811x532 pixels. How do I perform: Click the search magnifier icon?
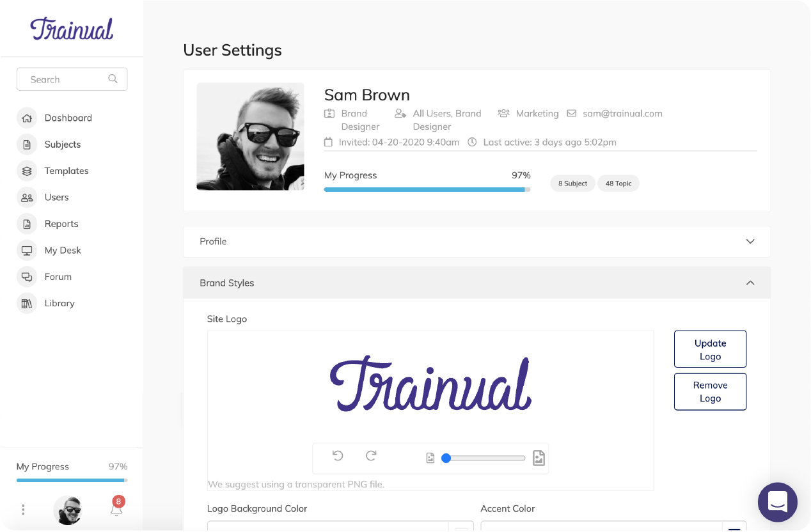(x=113, y=79)
